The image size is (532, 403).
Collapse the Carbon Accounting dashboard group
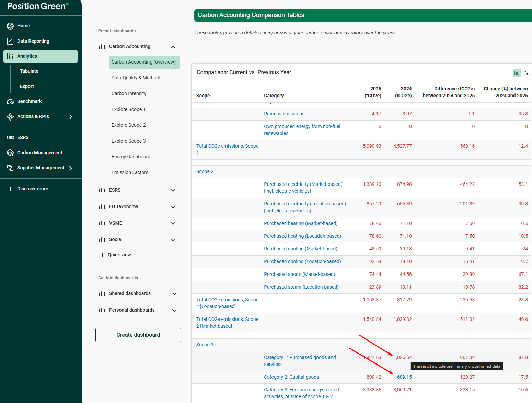tap(173, 47)
